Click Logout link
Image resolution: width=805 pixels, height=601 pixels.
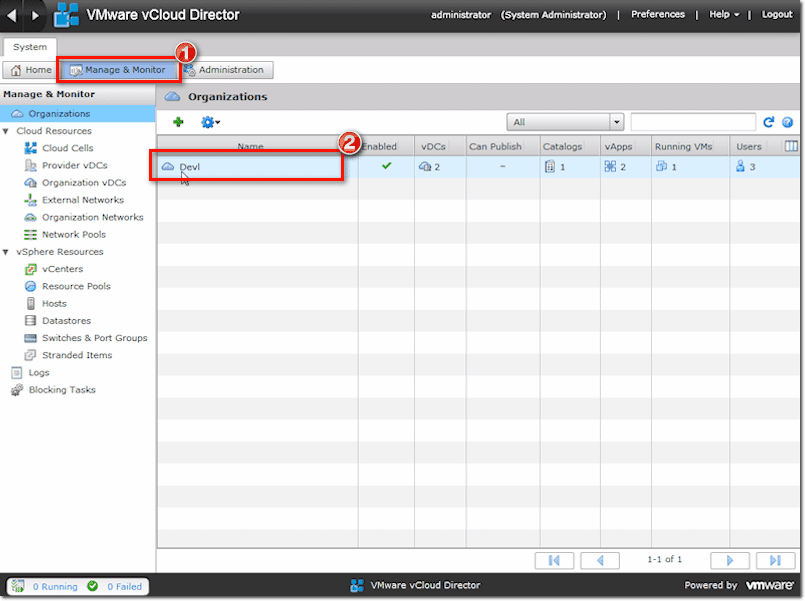click(x=777, y=14)
